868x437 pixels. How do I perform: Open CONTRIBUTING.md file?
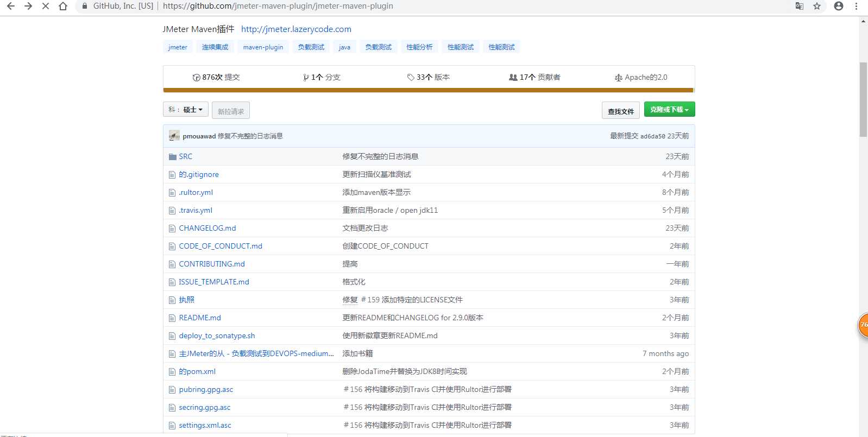tap(212, 264)
